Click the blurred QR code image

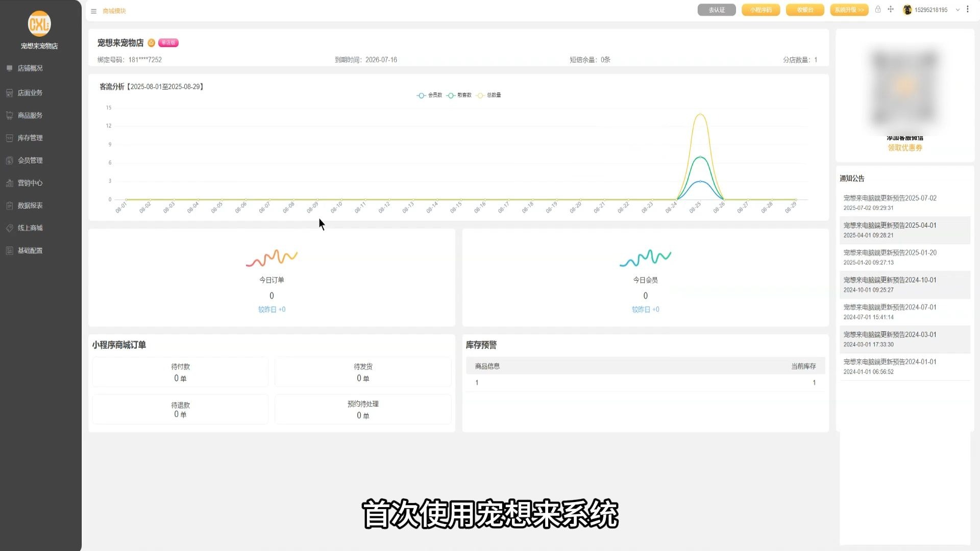(904, 88)
